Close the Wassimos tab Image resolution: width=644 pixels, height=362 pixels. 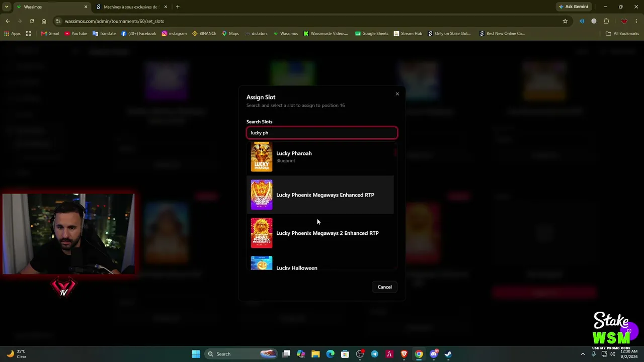(x=86, y=7)
